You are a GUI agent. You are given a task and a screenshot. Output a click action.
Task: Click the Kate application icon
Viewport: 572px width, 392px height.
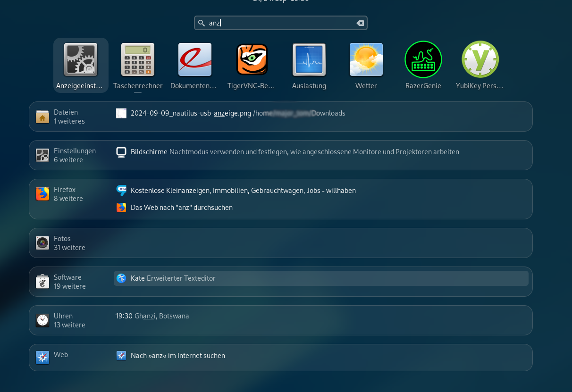point(121,278)
